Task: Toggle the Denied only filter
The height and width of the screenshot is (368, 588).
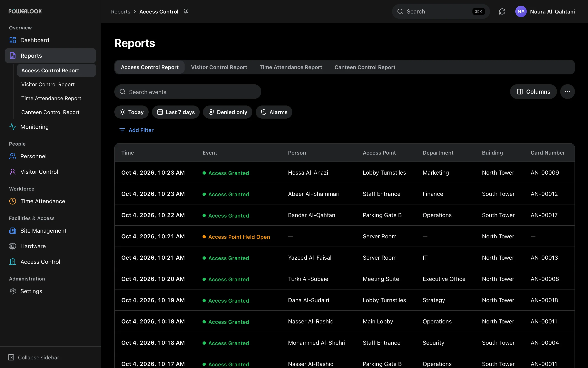Action: 228,112
